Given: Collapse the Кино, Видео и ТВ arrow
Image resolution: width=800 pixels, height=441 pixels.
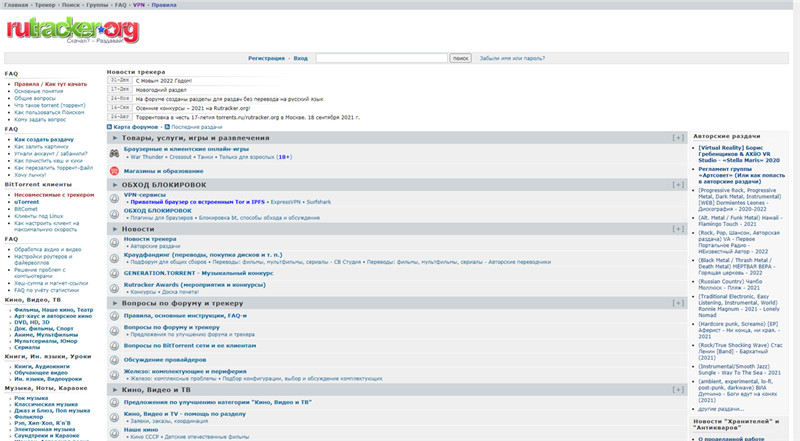Looking at the screenshot, I should click(x=115, y=390).
